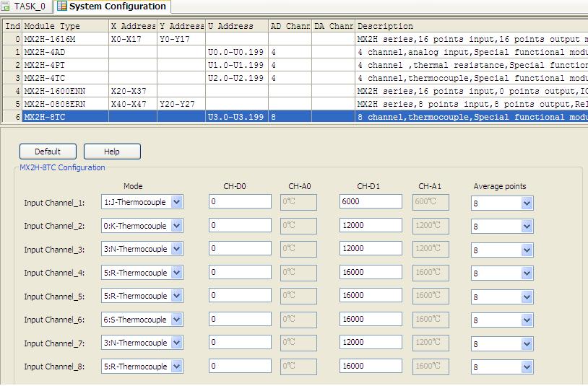Select the MX2H-1616M module row

[x=295, y=39]
